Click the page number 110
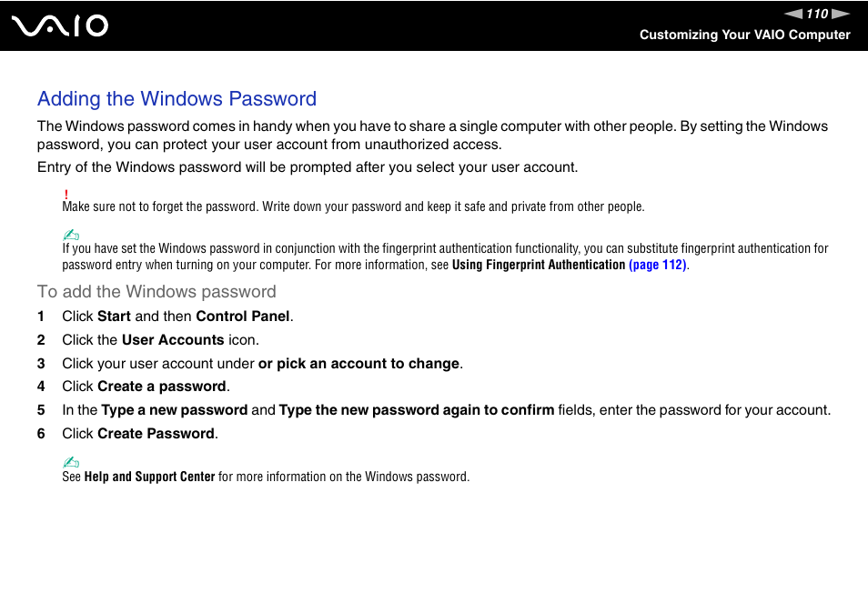The height and width of the screenshot is (613, 868). click(817, 14)
